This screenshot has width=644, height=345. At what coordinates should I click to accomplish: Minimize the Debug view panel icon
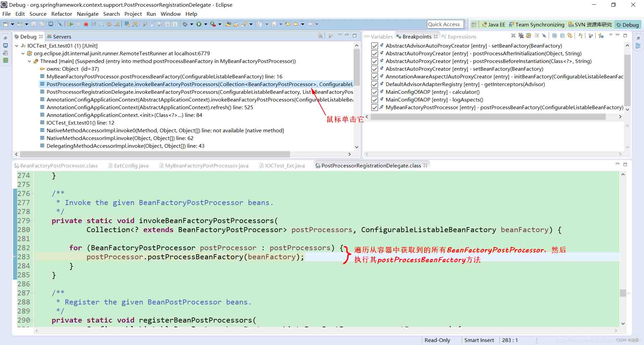coord(347,35)
